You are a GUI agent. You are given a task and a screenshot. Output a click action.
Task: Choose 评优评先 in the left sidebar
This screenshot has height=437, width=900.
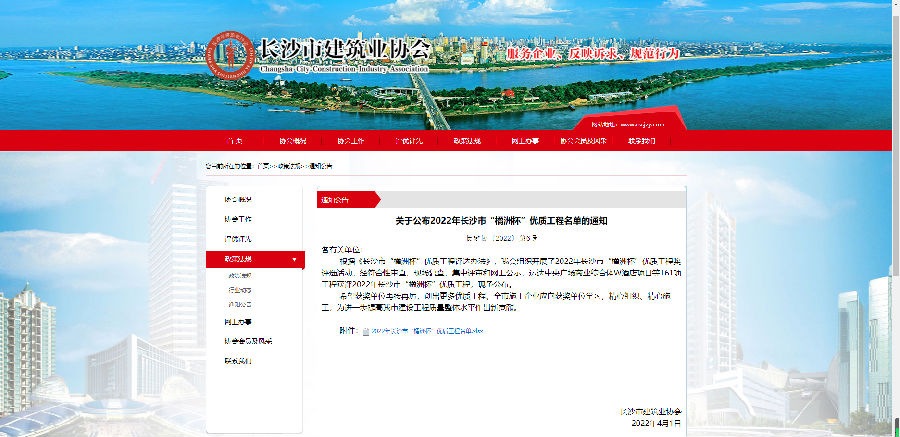238,239
